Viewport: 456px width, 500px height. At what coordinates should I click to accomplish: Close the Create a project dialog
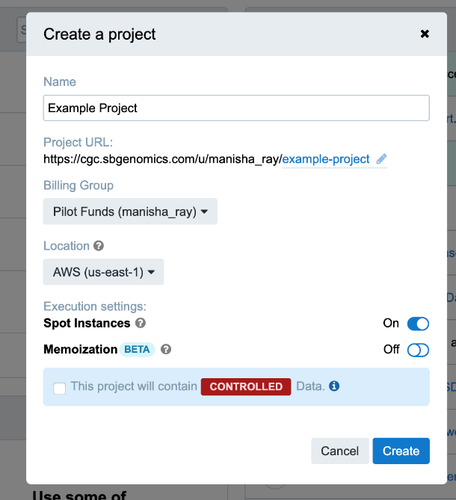[425, 34]
